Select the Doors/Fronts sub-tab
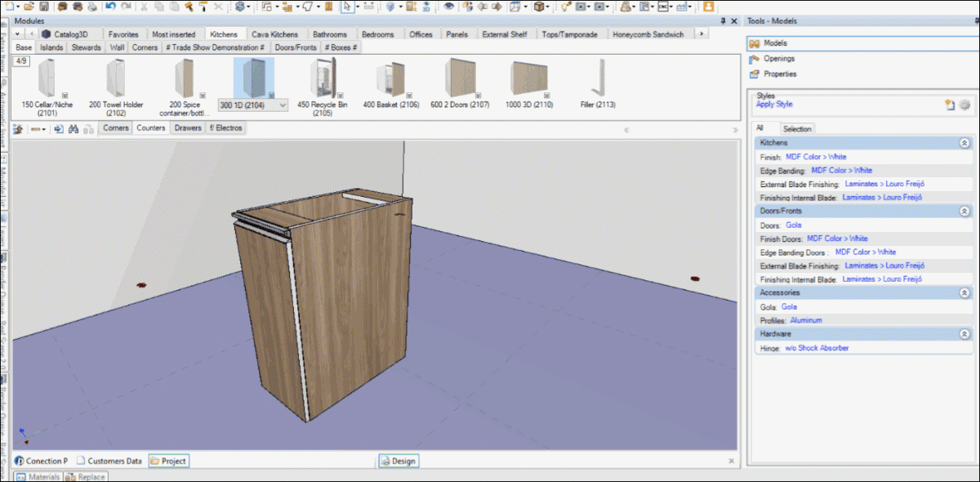Viewport: 980px width, 482px height. coord(296,47)
